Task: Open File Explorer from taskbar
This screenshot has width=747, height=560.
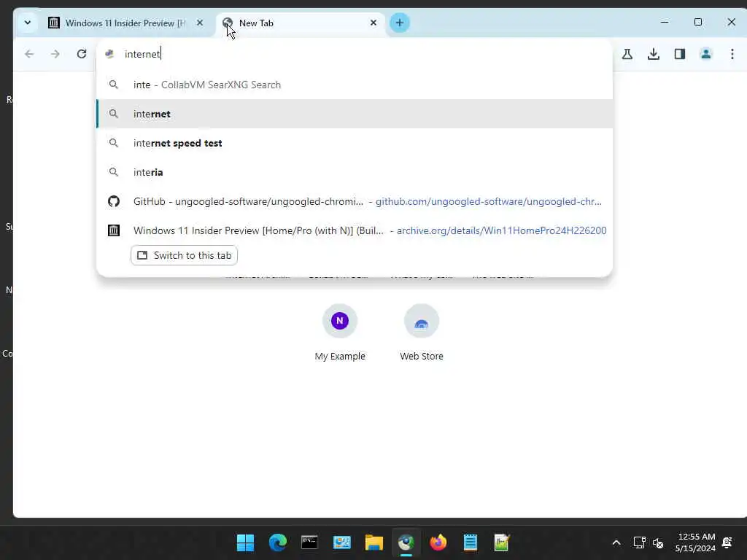Action: click(x=374, y=542)
